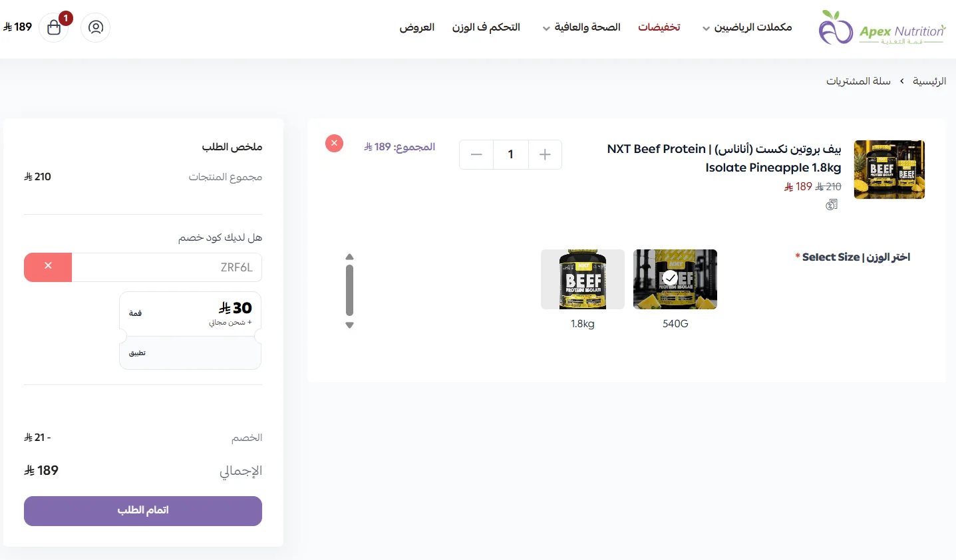956x560 pixels.
Task: Click the size list scrollbar handle
Action: [349, 291]
